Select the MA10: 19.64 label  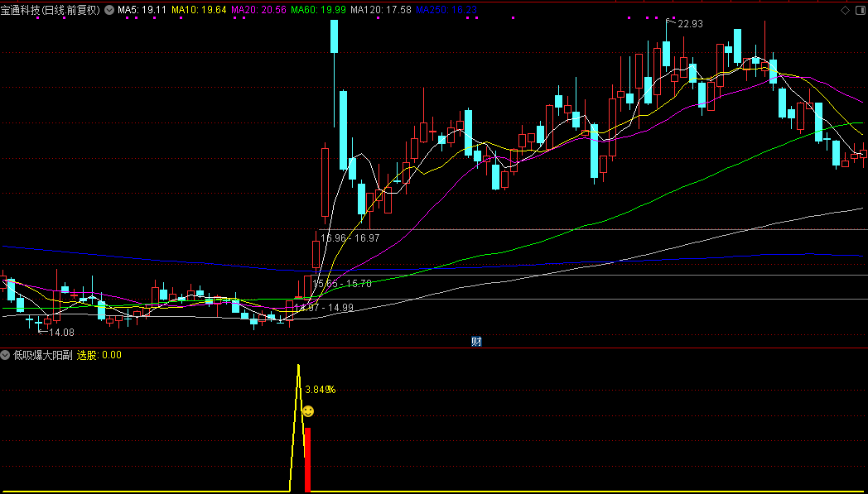pos(199,10)
